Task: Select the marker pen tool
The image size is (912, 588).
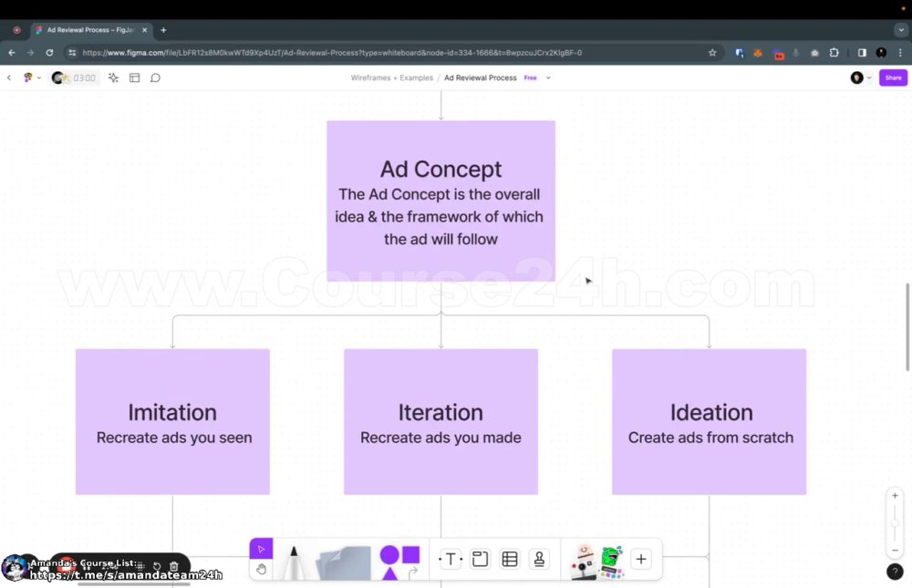Action: tap(294, 562)
